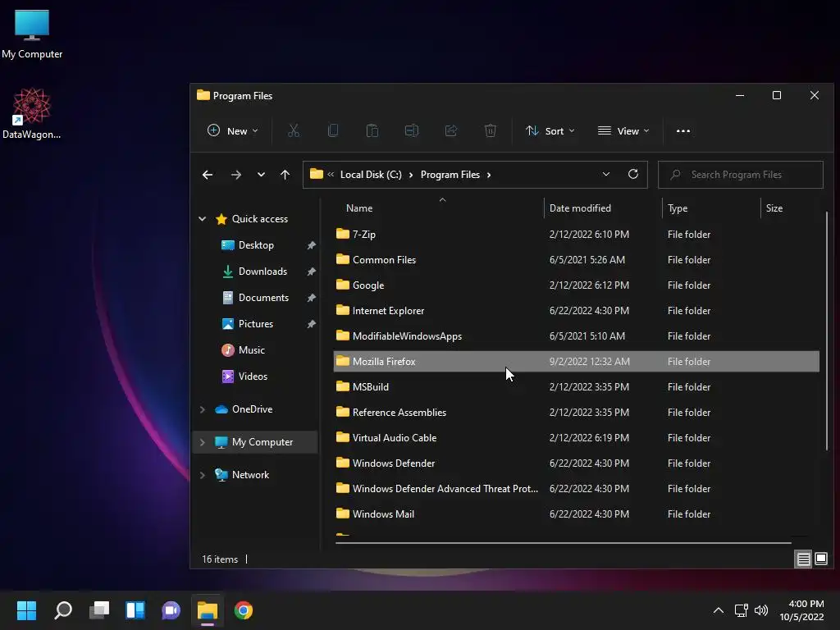Launch Google Chrome from taskbar
Image resolution: width=840 pixels, height=630 pixels.
243,610
